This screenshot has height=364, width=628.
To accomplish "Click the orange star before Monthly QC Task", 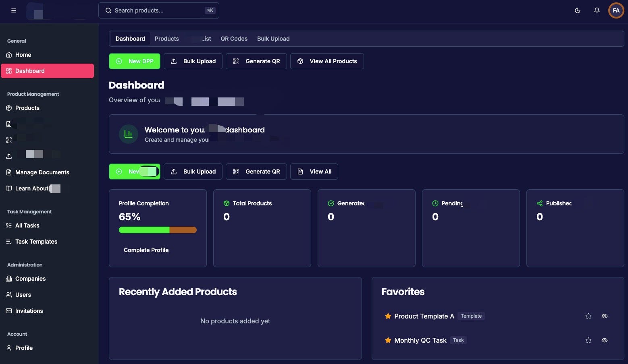I will (388, 340).
